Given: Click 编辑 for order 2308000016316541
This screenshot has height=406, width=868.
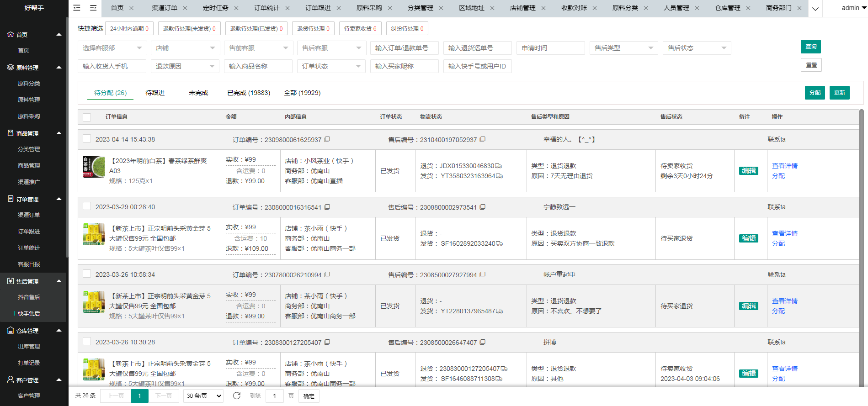Looking at the screenshot, I should (749, 238).
